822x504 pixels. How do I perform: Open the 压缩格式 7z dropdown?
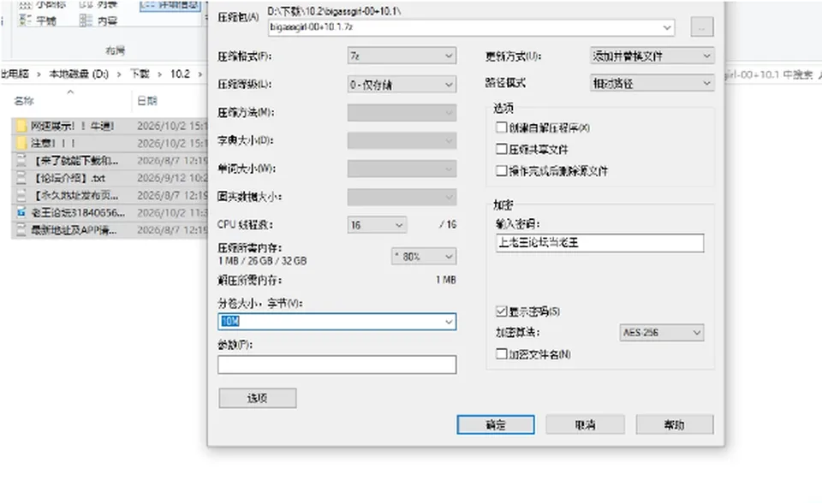[x=402, y=56]
